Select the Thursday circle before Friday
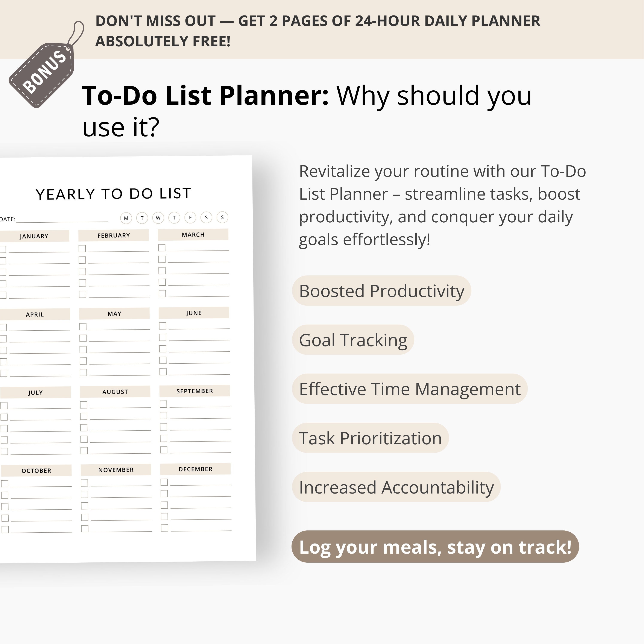 (174, 218)
